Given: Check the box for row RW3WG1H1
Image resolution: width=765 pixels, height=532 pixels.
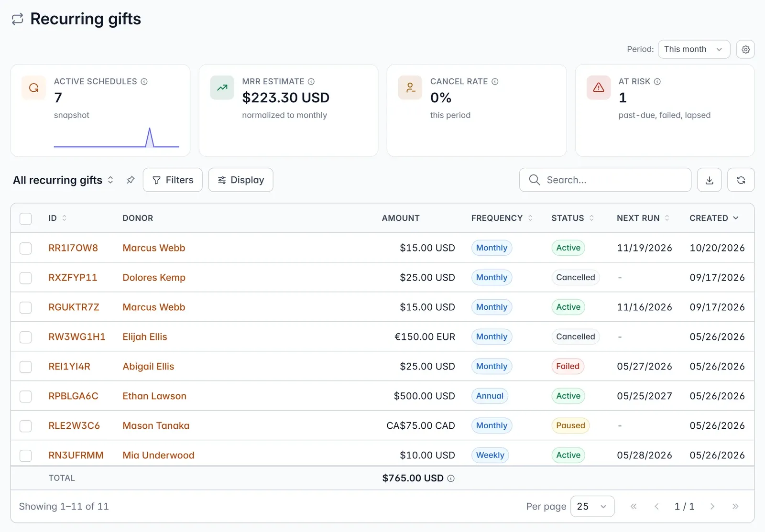Looking at the screenshot, I should coord(26,337).
